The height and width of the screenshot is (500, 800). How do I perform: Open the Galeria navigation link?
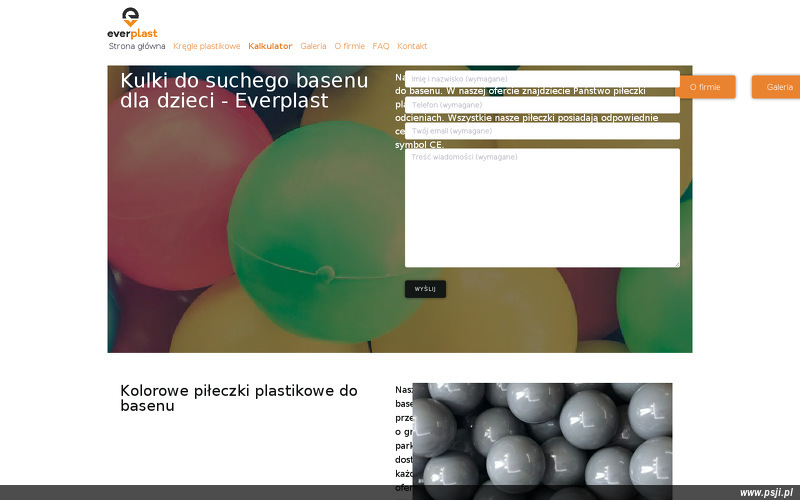(313, 46)
